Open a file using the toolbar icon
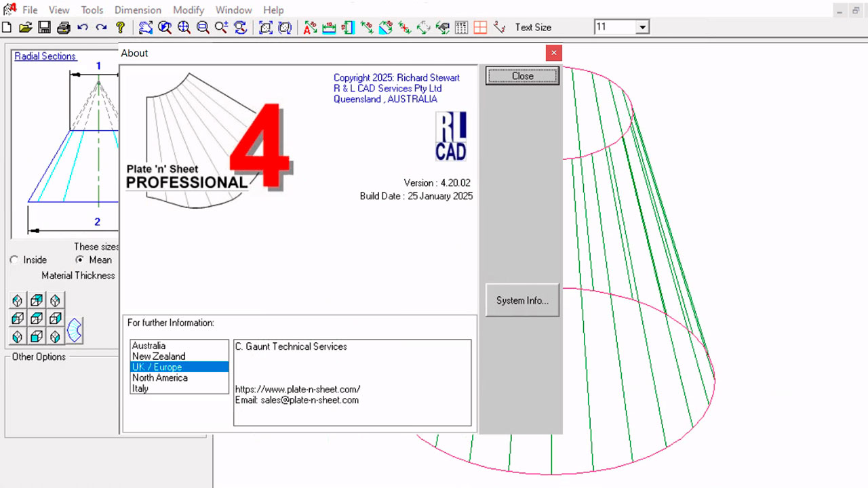Viewport: 868px width, 488px height. 26,27
